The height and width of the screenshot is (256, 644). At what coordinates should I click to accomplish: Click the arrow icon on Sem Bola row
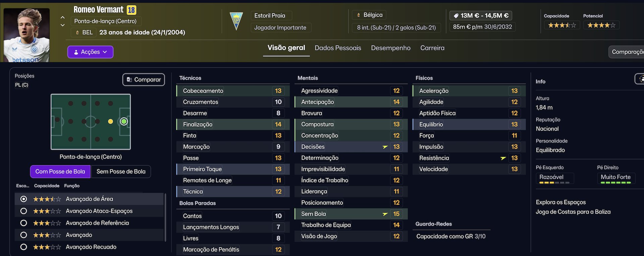coord(385,214)
